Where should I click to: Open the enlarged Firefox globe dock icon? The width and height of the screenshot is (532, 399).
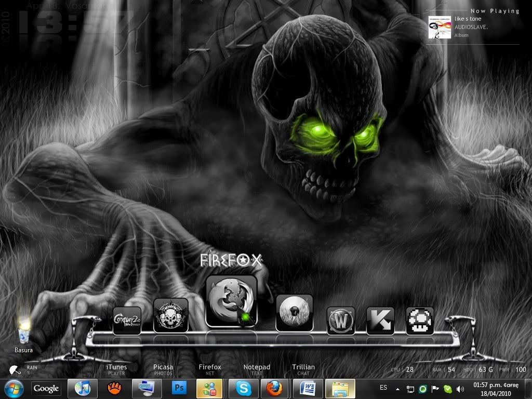(231, 301)
